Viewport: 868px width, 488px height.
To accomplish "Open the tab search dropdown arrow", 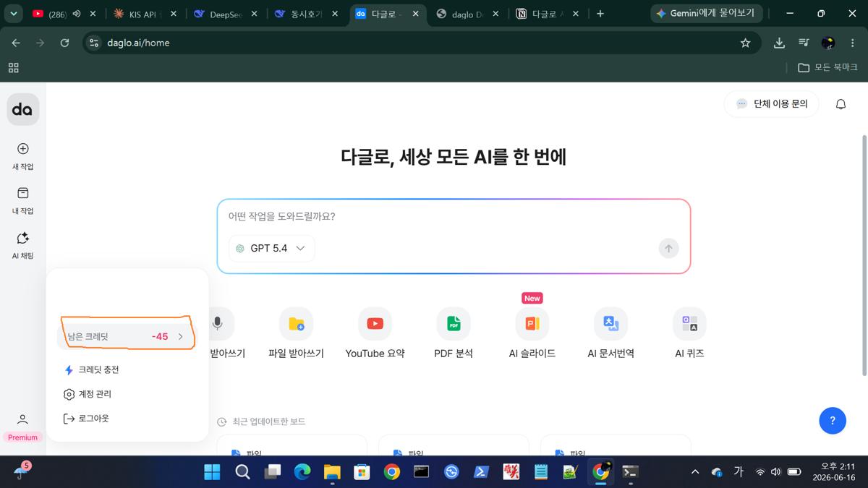I will (13, 14).
